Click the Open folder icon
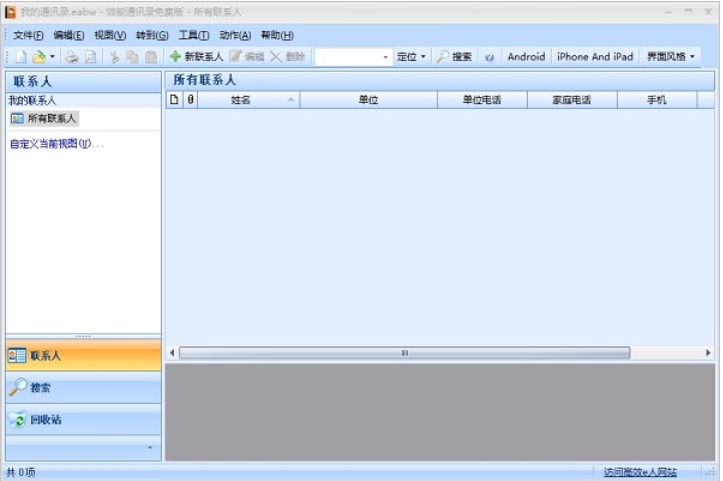Image resolution: width=723 pixels, height=481 pixels. [x=39, y=57]
